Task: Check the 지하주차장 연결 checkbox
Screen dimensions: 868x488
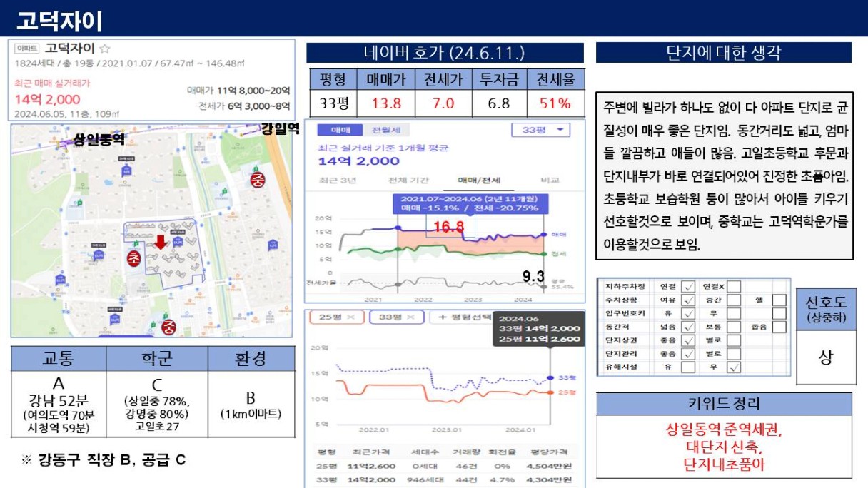Action: [x=688, y=287]
